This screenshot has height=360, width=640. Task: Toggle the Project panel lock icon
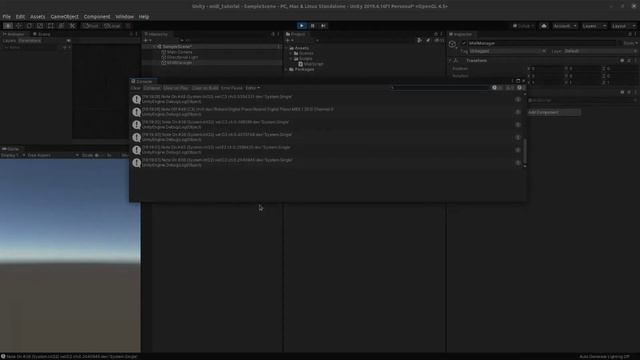click(x=436, y=34)
